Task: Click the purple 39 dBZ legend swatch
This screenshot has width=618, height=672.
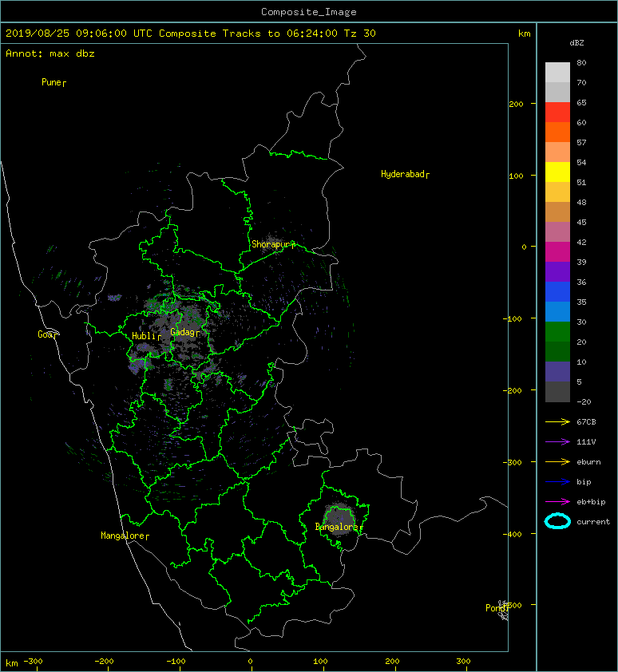Action: pyautogui.click(x=557, y=271)
